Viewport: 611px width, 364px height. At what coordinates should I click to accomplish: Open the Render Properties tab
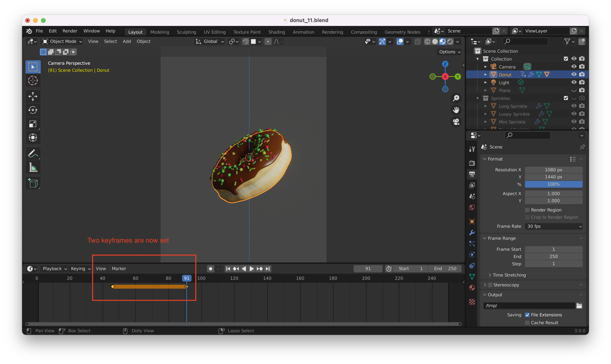tap(472, 163)
